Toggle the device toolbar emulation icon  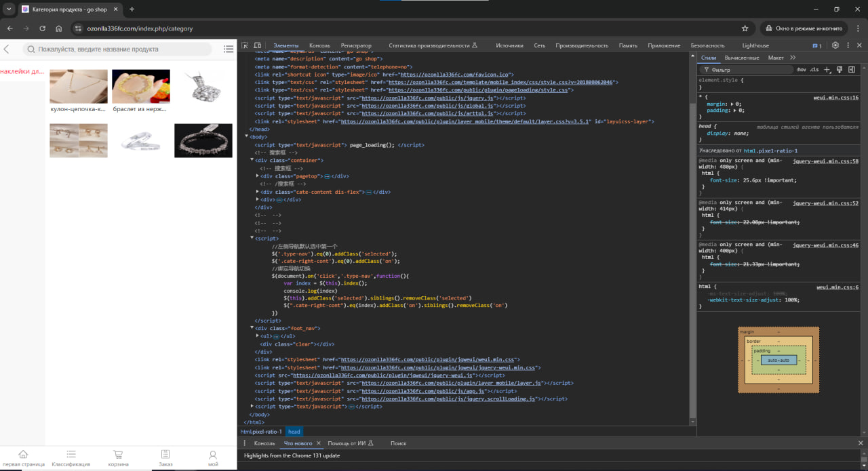click(x=258, y=45)
